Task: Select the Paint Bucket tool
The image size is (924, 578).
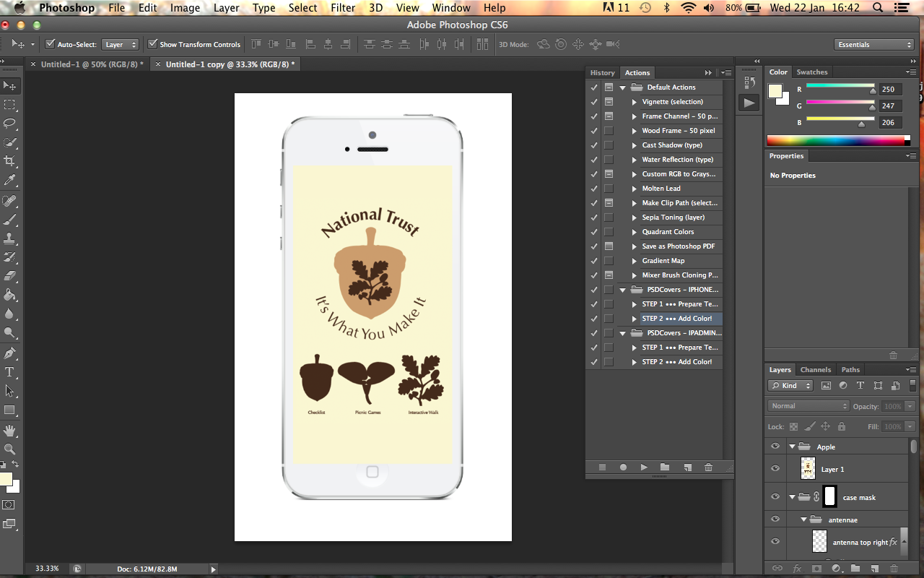Action: (x=10, y=295)
